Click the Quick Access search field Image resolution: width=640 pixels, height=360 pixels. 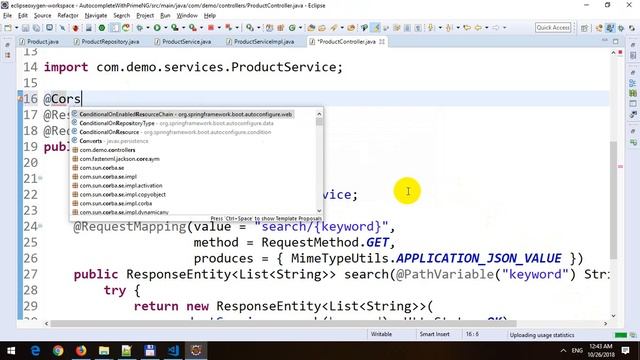pyautogui.click(x=553, y=28)
